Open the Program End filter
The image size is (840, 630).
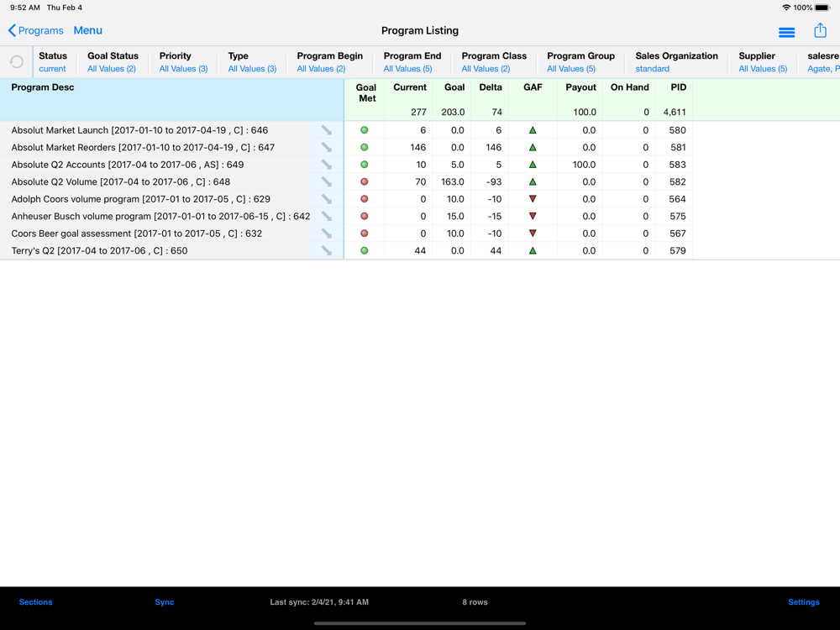pos(412,62)
